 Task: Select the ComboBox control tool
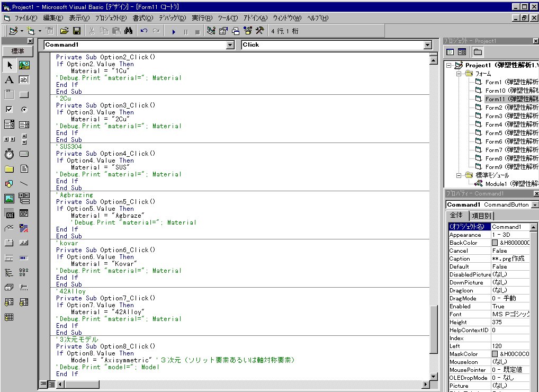pos(10,124)
